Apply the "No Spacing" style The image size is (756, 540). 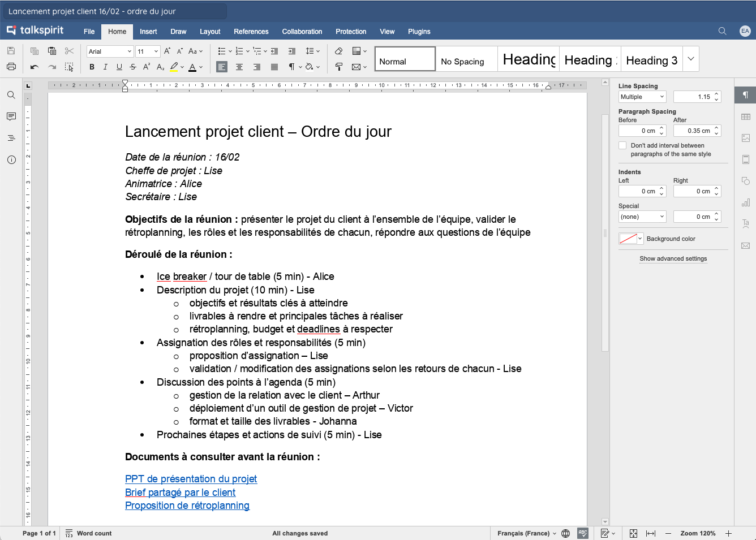(466, 59)
